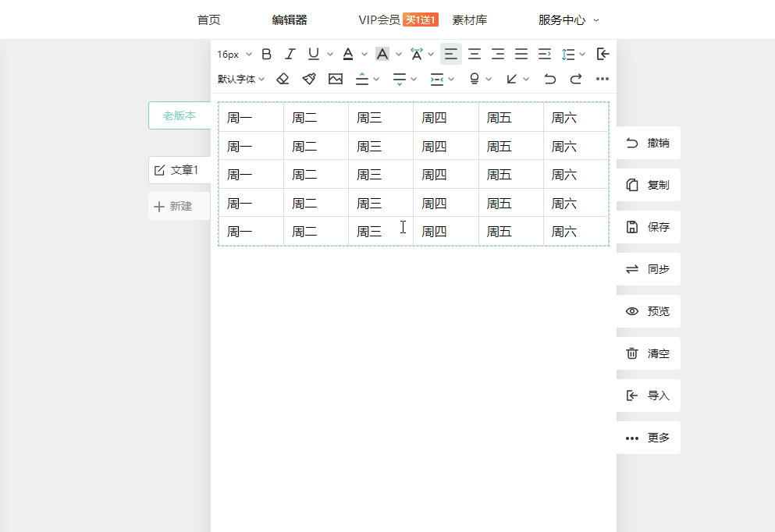This screenshot has height=532, width=775.
Task: Expand the 服务中心 navigation menu
Action: point(568,20)
